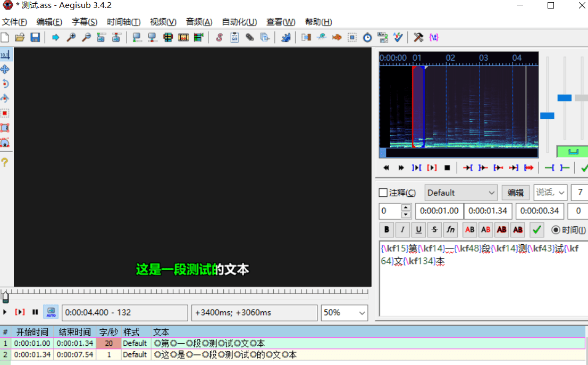Launch the spell checker

click(398, 37)
